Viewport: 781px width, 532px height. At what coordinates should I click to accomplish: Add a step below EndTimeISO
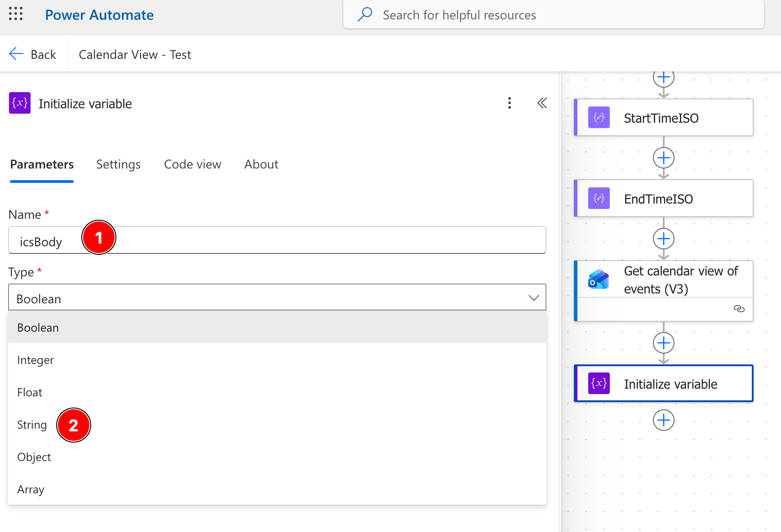pyautogui.click(x=664, y=239)
